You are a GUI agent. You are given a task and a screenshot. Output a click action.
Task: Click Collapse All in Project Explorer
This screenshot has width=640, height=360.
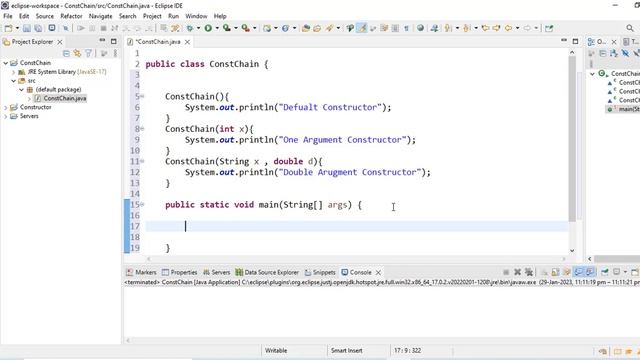[66, 53]
